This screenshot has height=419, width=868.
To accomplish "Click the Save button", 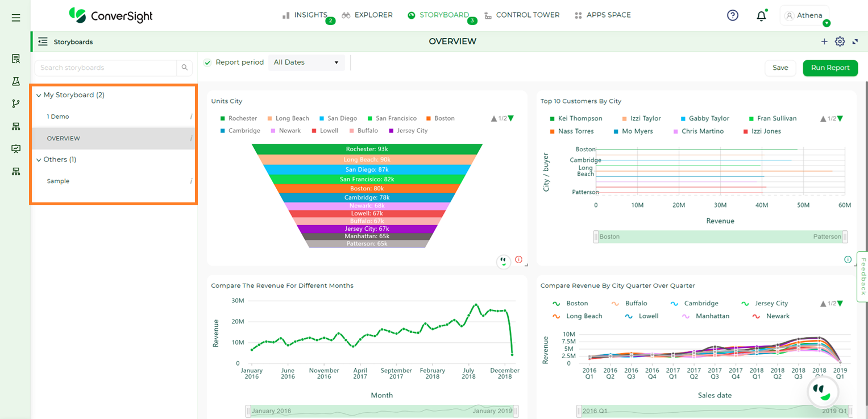I will pyautogui.click(x=780, y=68).
